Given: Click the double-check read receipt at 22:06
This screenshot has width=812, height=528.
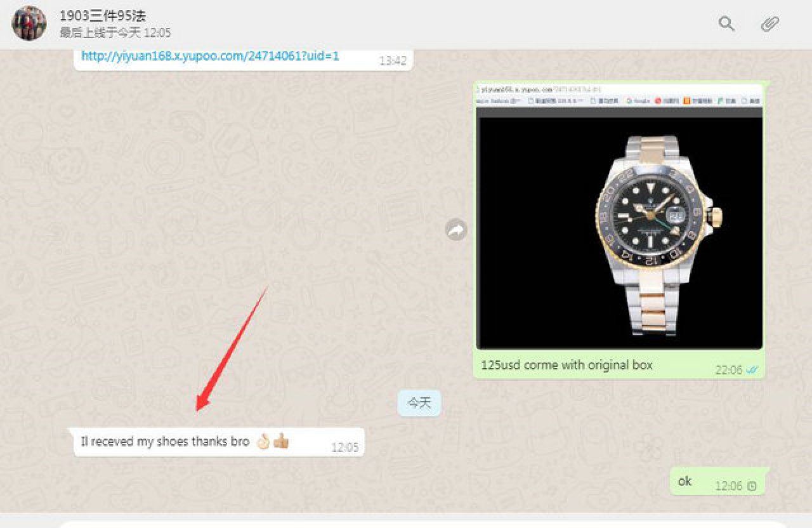Looking at the screenshot, I should pos(753,369).
